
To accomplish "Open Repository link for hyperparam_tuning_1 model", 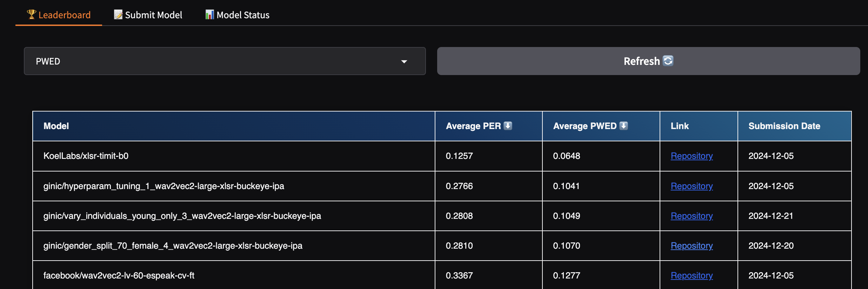I will pyautogui.click(x=692, y=186).
